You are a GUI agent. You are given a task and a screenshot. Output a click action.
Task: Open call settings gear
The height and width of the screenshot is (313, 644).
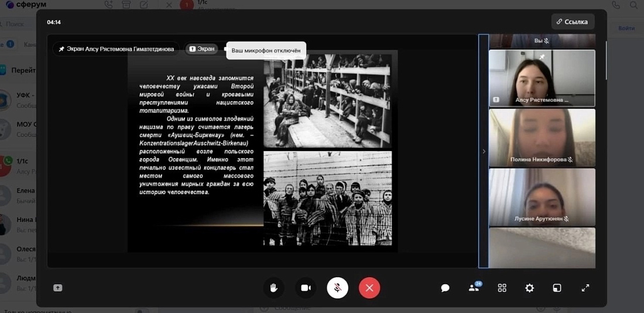pyautogui.click(x=529, y=288)
